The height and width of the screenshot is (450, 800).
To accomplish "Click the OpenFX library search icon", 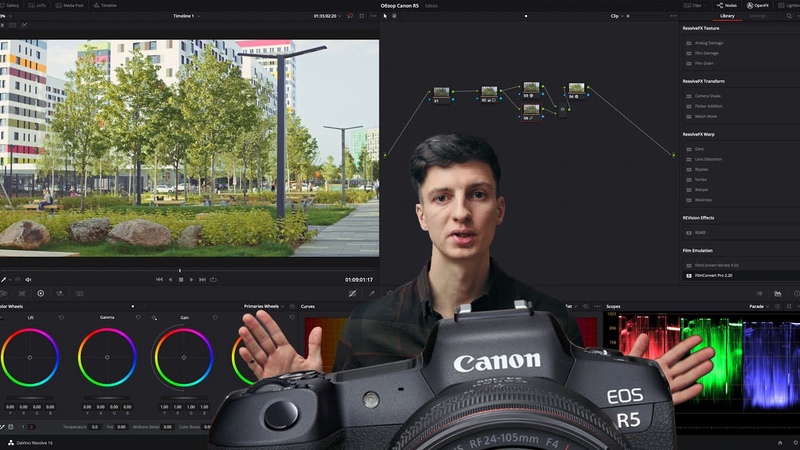I will pyautogui.click(x=789, y=16).
